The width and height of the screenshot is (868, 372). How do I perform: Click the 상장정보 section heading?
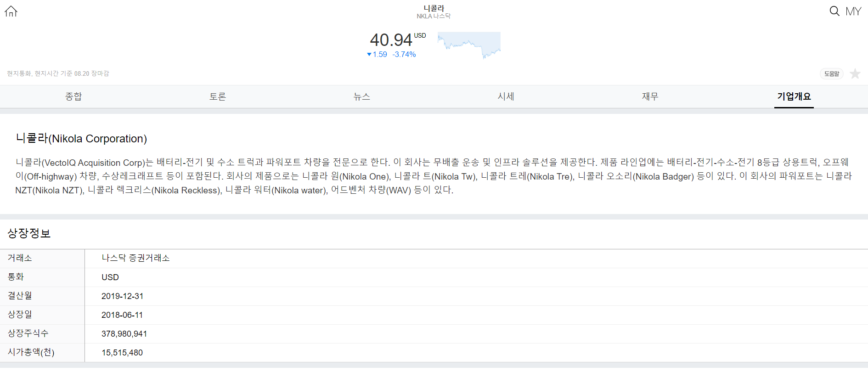pos(29,233)
